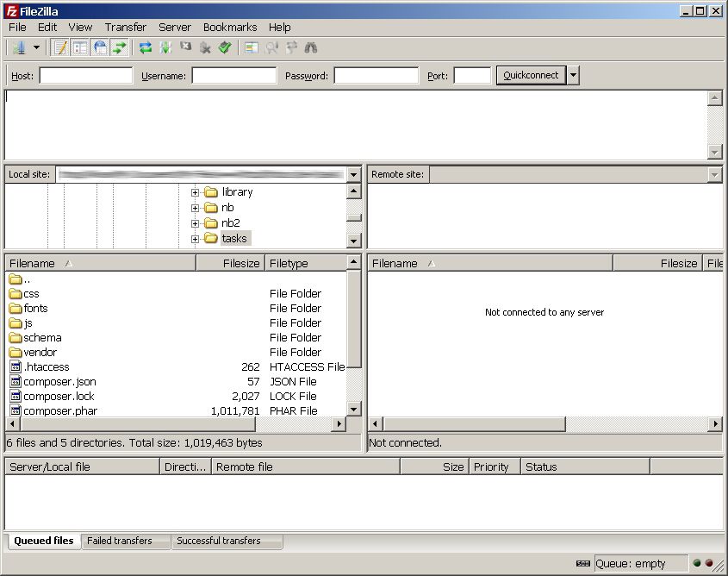Open the Remote site path dropdown
Image resolution: width=728 pixels, height=576 pixels.
[x=714, y=175]
